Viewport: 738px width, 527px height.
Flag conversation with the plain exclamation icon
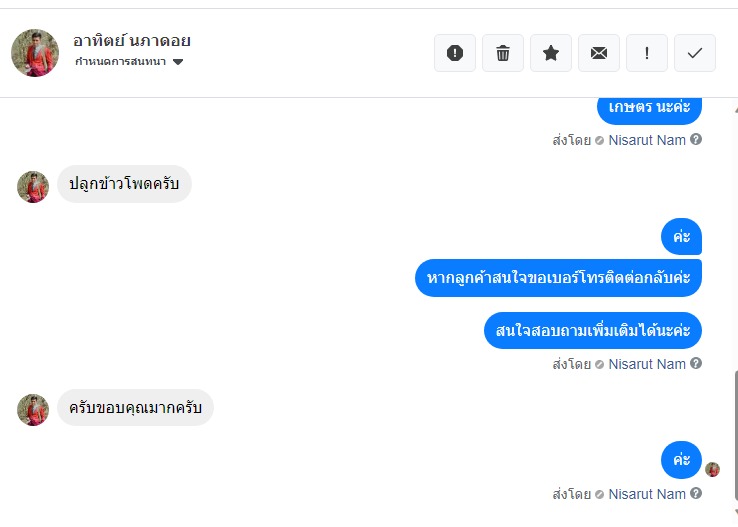tap(647, 53)
